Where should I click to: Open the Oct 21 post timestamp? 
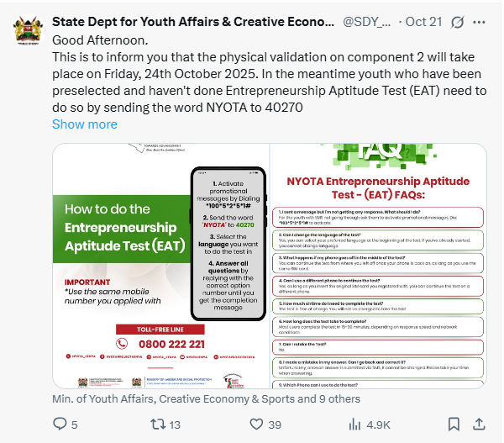click(x=423, y=21)
